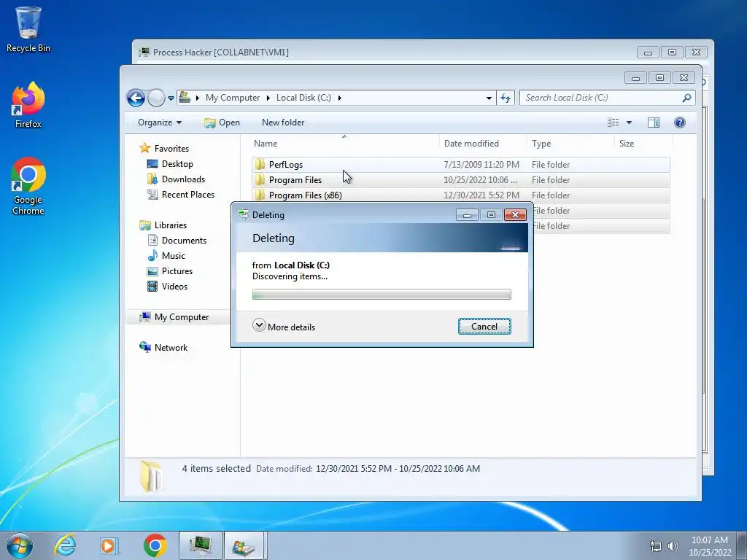Sort by the Name column header
This screenshot has height=560, width=747.
click(x=344, y=144)
